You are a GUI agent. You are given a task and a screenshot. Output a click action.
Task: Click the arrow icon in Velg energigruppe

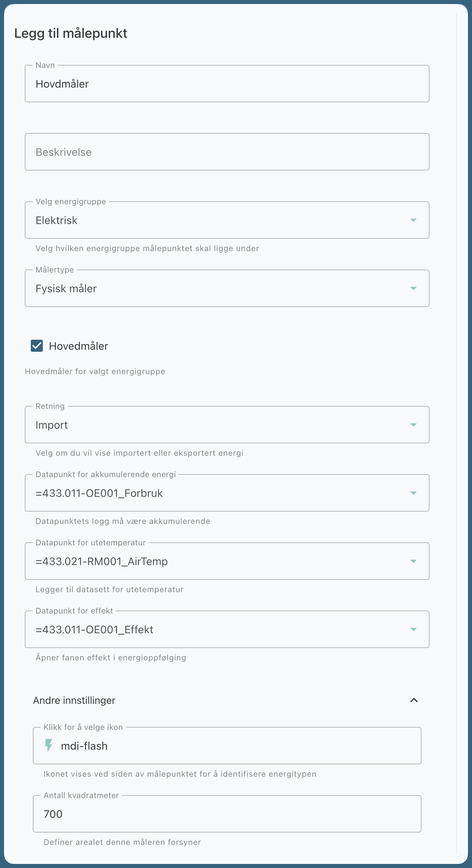pyautogui.click(x=413, y=220)
